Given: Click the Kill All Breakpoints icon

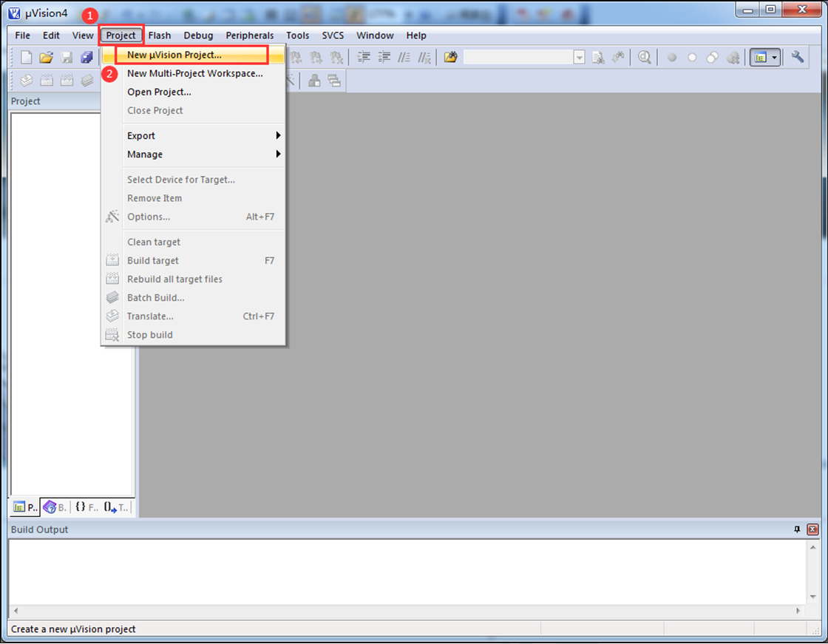Looking at the screenshot, I should pos(733,57).
